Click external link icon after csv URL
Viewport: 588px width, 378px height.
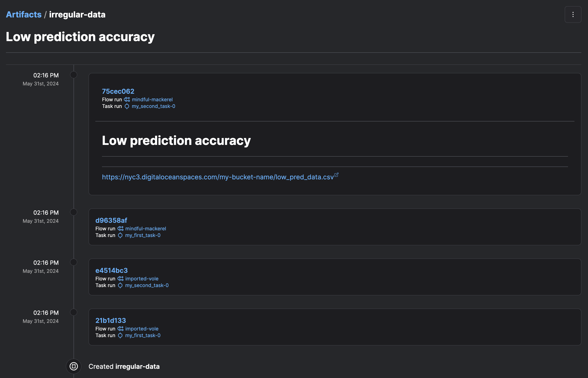pyautogui.click(x=336, y=175)
